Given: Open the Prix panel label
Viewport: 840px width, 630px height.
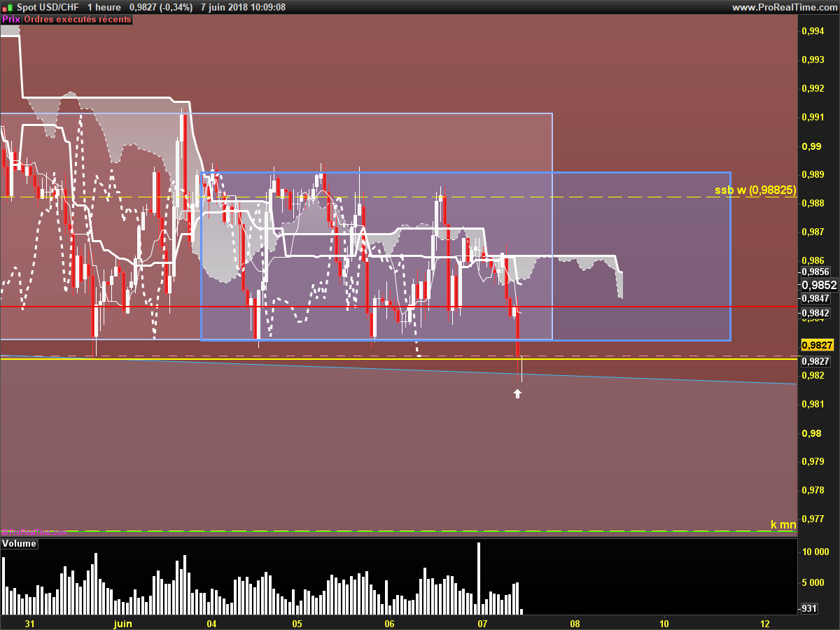Looking at the screenshot, I should click(10, 20).
